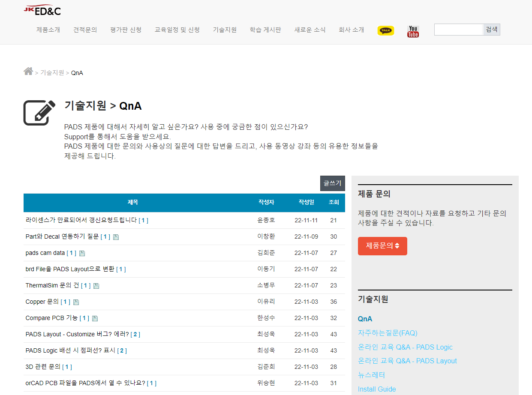Click the large QnA pencil-edit icon
The image size is (532, 395).
(x=39, y=113)
